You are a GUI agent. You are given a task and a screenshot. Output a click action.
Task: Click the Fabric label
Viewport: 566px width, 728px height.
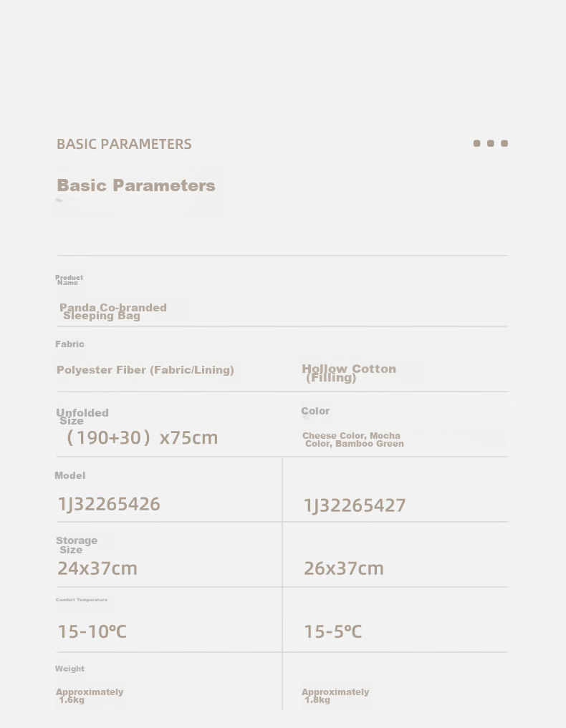click(69, 344)
